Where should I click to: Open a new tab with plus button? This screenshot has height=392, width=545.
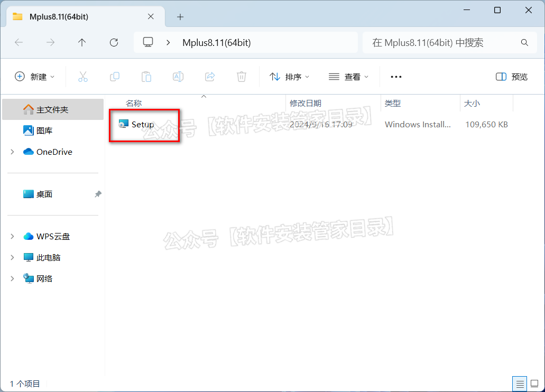(x=180, y=17)
